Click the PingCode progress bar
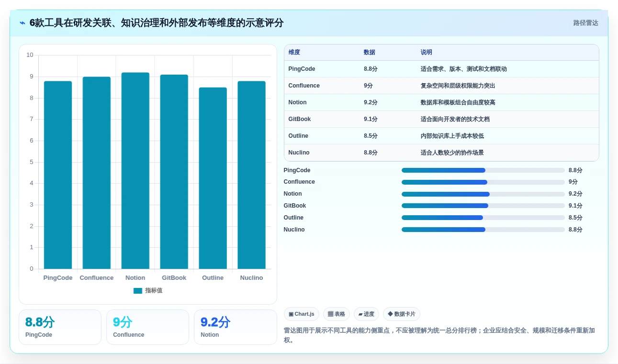618x364 pixels. click(483, 170)
